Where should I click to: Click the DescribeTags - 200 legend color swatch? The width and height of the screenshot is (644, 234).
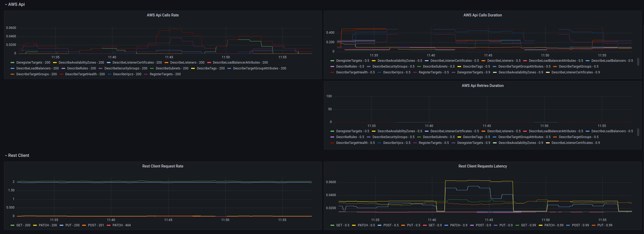tap(193, 68)
